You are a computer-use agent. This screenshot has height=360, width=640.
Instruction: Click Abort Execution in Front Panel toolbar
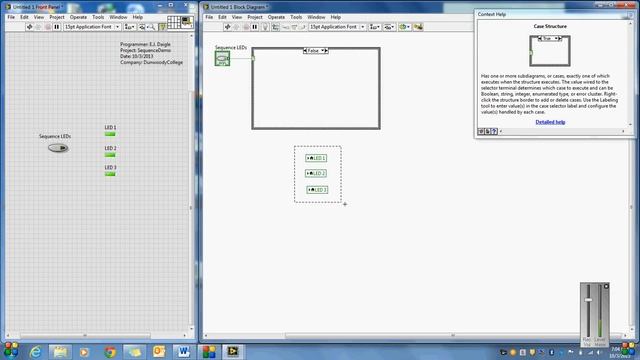pyautogui.click(x=47, y=27)
